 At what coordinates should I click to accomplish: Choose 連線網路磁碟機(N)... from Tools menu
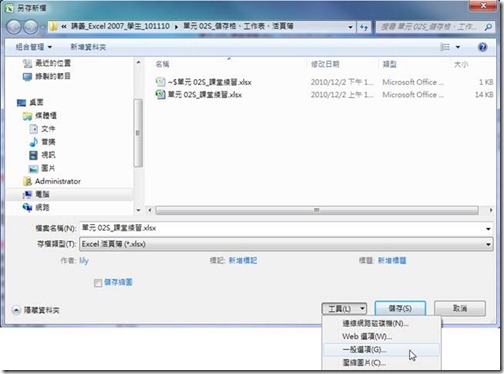pos(382,323)
